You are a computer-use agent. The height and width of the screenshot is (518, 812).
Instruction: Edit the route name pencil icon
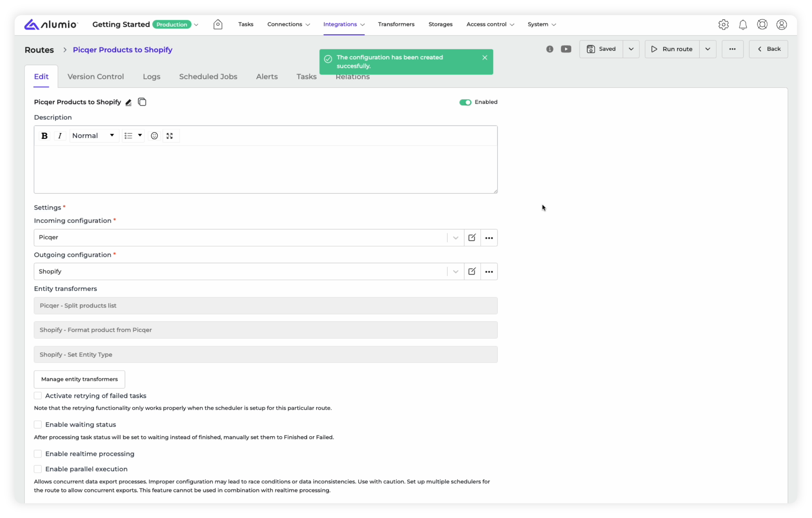129,102
